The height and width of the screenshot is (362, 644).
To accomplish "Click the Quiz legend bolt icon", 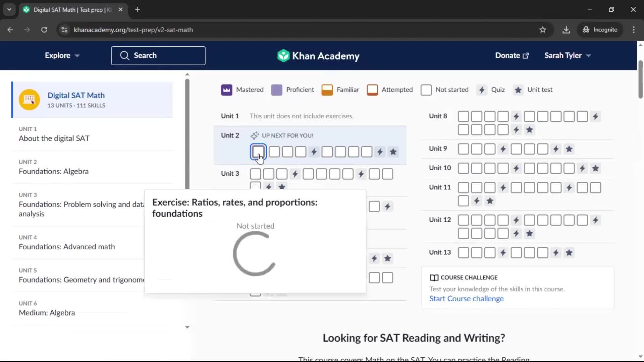I will point(482,90).
